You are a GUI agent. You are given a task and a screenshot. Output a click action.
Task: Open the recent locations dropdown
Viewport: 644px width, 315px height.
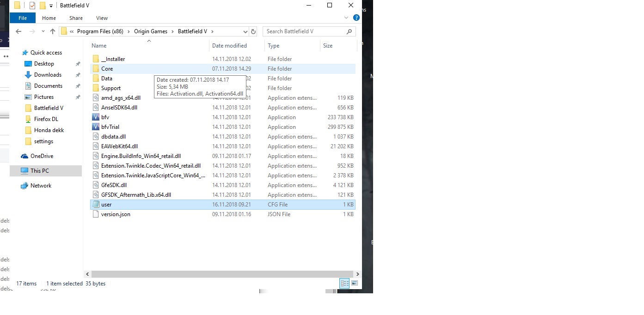click(43, 31)
